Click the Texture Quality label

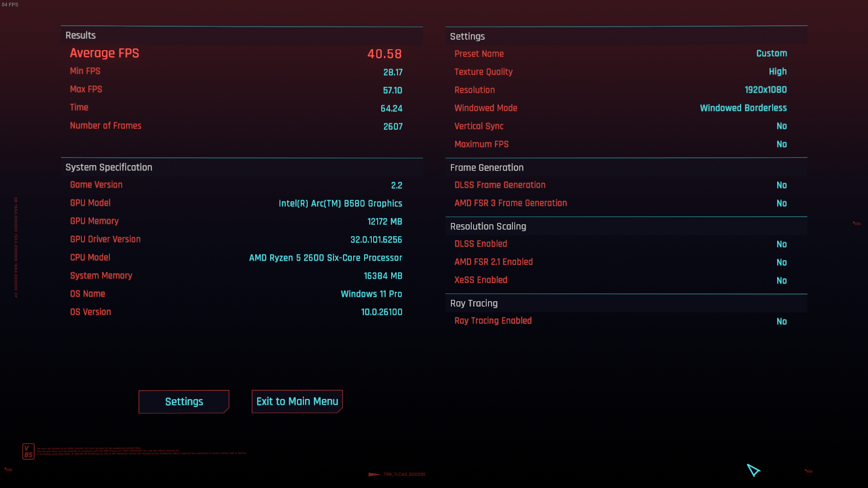tap(483, 72)
